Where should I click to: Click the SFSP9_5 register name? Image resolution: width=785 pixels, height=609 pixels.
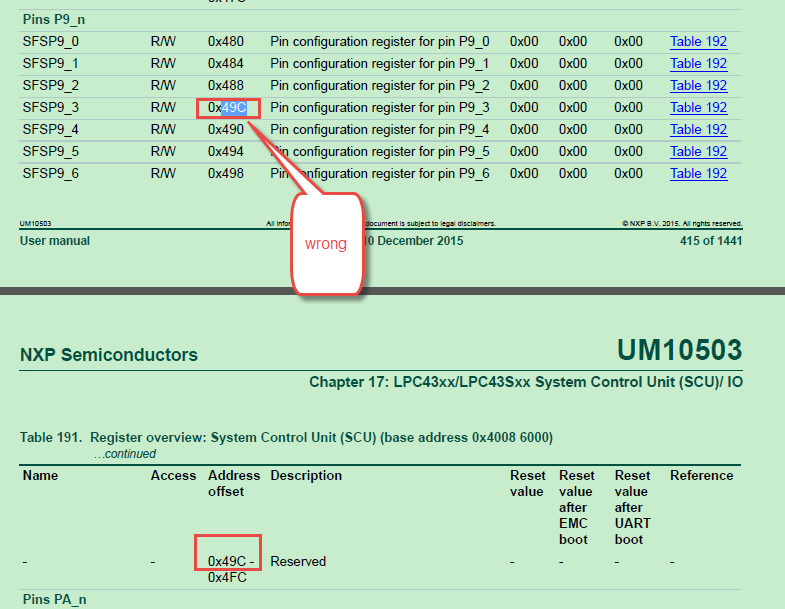click(x=51, y=152)
